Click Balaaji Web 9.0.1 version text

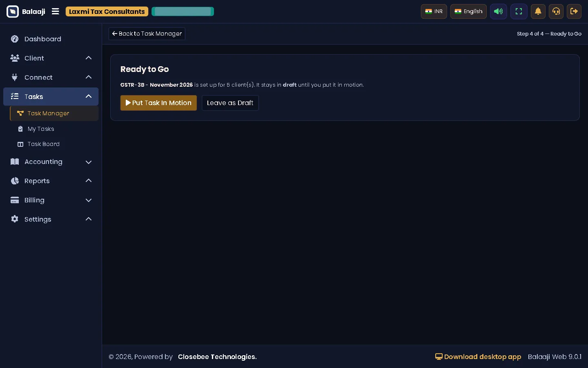[x=555, y=357]
